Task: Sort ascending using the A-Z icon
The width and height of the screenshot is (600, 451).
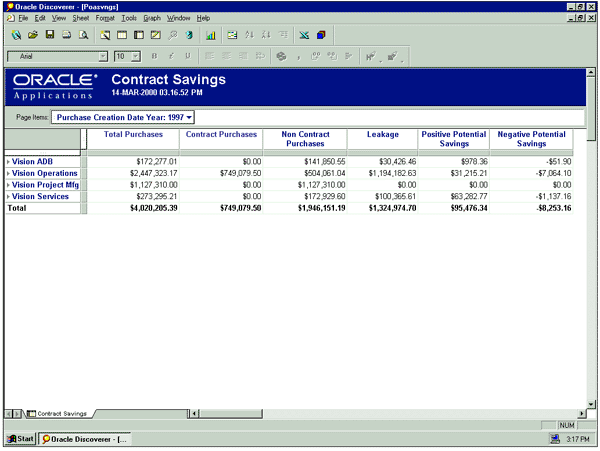Action: pyautogui.click(x=250, y=35)
